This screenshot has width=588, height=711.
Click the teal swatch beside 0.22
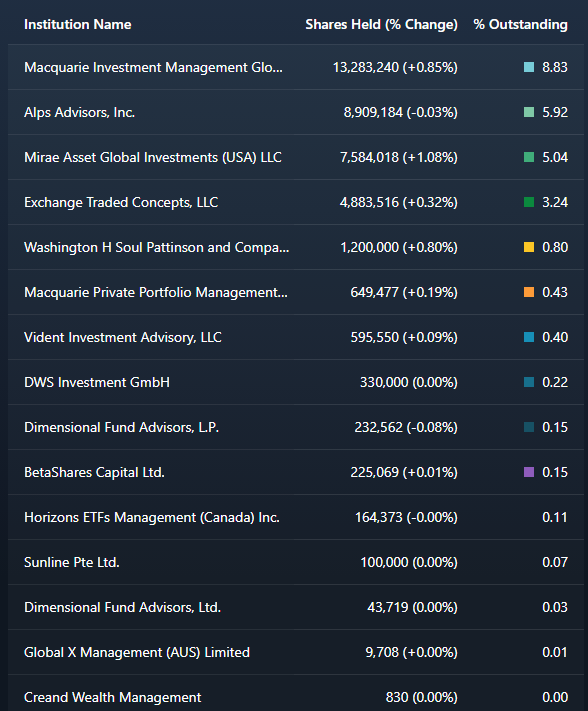click(529, 382)
